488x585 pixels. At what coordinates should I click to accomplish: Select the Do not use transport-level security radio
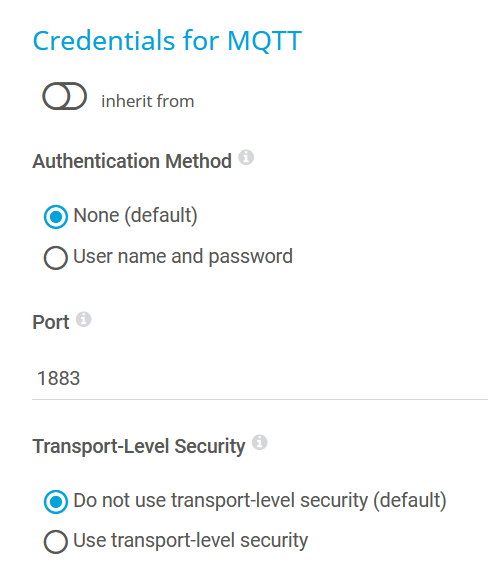coord(56,502)
